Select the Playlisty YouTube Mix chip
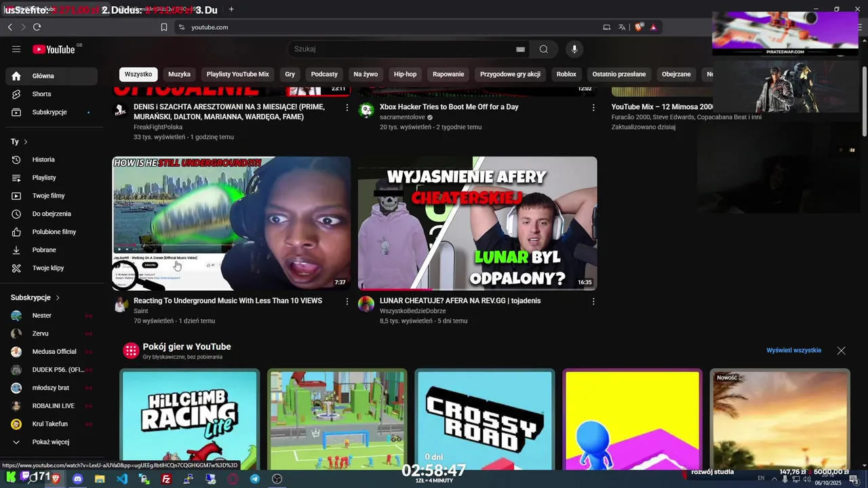This screenshot has width=868, height=488. [x=238, y=74]
